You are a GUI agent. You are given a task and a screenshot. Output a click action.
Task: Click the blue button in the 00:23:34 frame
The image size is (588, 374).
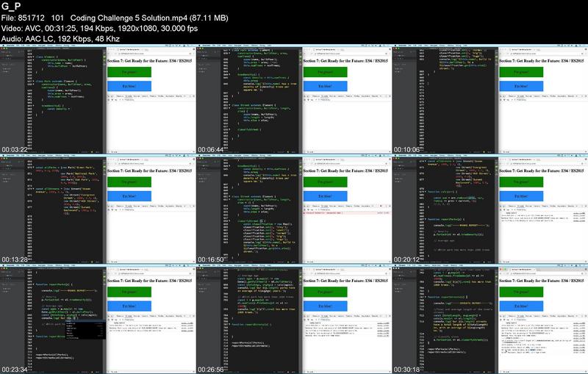pos(129,306)
